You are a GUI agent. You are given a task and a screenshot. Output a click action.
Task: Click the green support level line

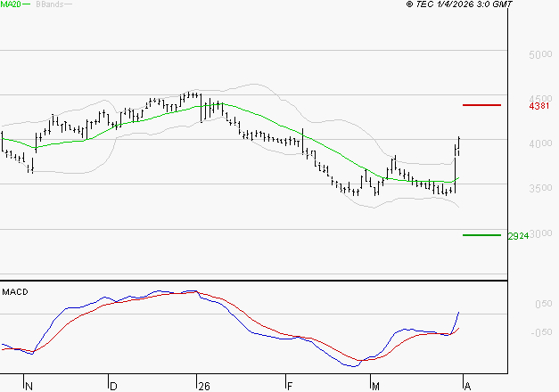tap(481, 235)
